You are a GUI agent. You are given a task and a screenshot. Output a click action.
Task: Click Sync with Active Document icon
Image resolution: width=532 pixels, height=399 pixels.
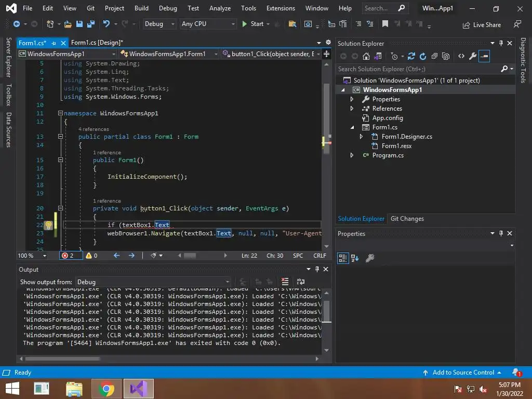[411, 56]
